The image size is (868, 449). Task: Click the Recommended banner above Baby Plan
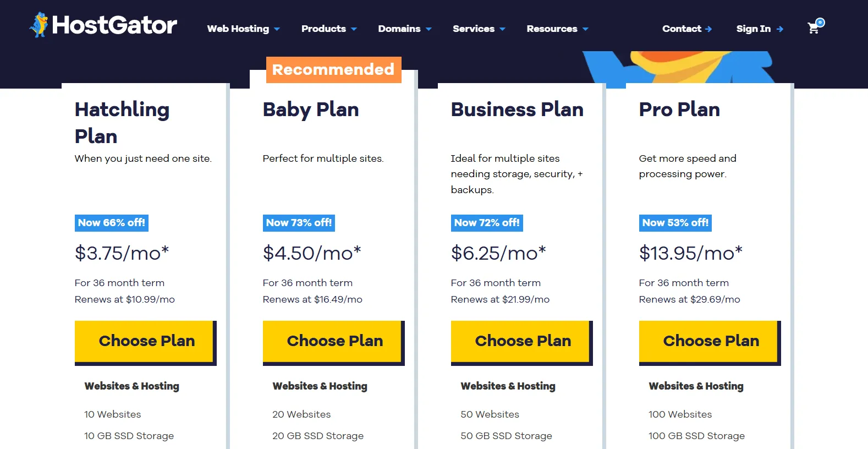(x=333, y=69)
